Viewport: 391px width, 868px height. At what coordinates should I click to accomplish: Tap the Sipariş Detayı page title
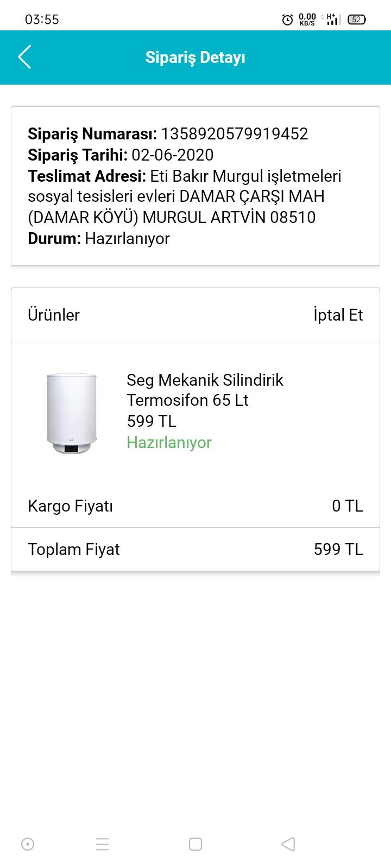point(195,58)
